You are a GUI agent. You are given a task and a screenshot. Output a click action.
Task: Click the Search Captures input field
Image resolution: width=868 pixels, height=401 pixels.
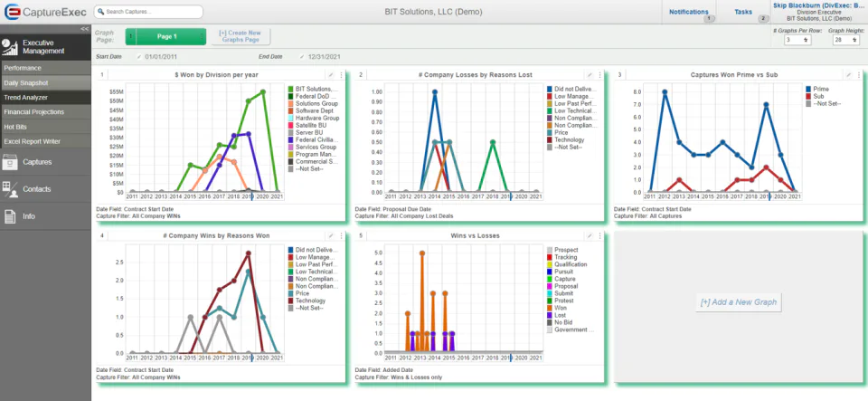(148, 12)
